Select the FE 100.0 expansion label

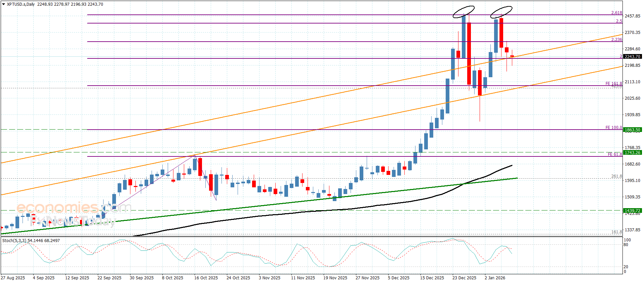[613, 128]
